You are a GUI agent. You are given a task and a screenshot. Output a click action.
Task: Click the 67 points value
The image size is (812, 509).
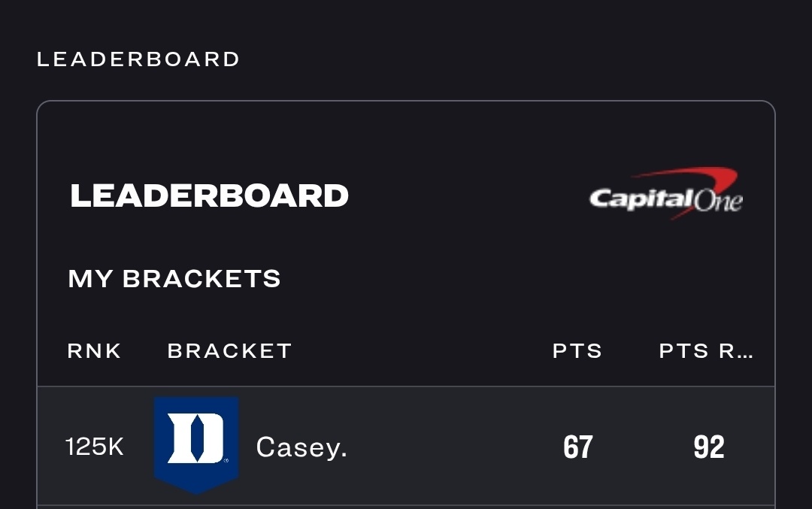578,447
